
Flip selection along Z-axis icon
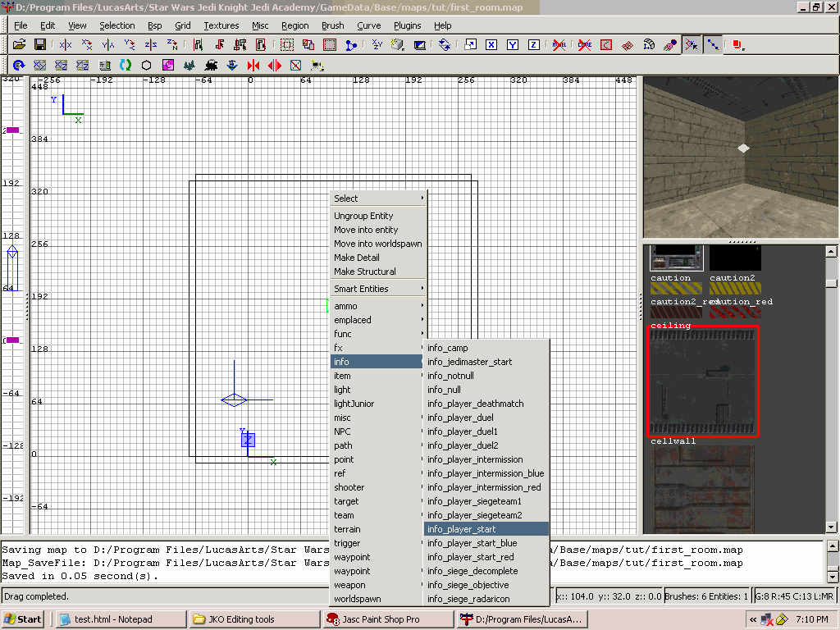coord(151,45)
